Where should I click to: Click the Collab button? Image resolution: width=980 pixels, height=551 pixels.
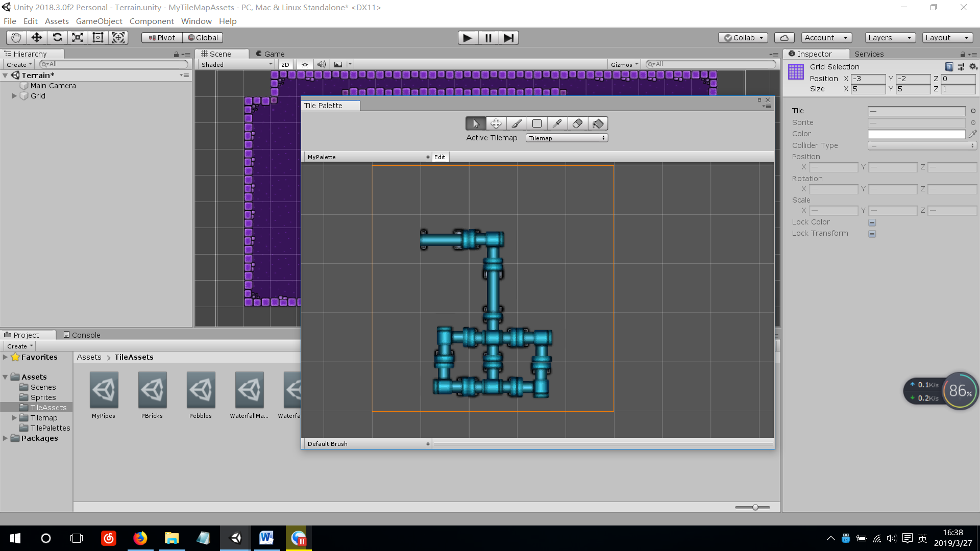pos(743,38)
